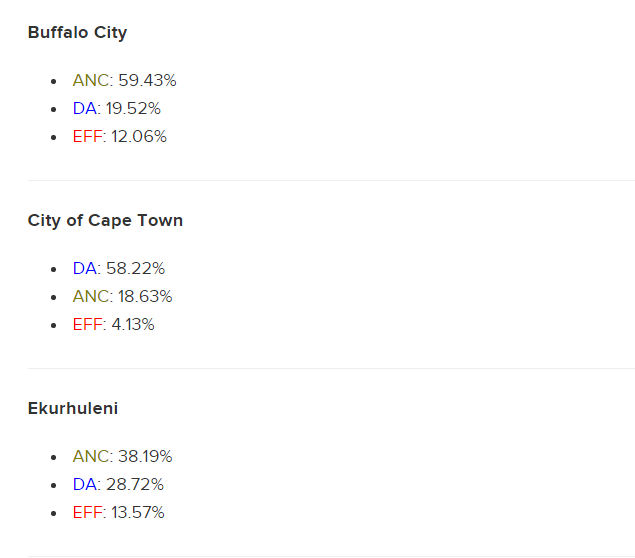Follow the EFF link under Buffalo City
Screen dimensions: 635x558
pos(87,136)
